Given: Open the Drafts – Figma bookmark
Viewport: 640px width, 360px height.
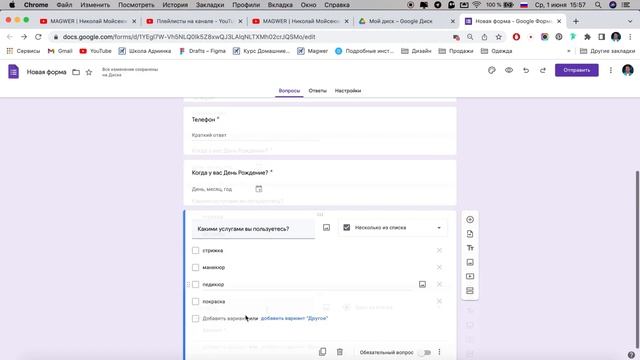Looking at the screenshot, I should coord(202,51).
